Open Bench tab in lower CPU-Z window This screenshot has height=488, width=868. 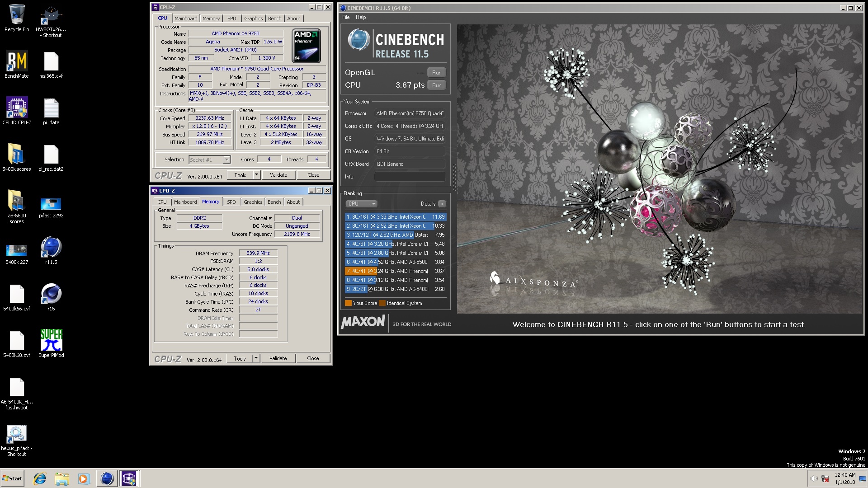point(274,202)
